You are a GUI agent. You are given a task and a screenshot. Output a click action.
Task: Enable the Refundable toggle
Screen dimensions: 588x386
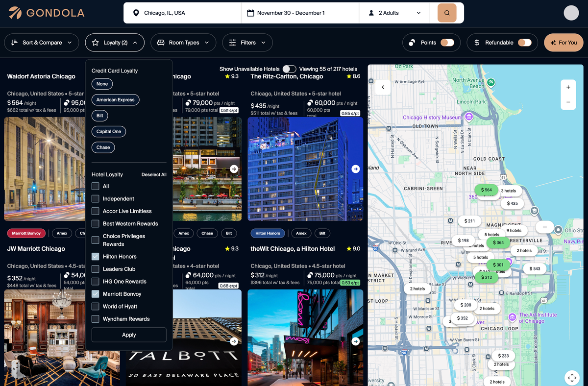[524, 43]
